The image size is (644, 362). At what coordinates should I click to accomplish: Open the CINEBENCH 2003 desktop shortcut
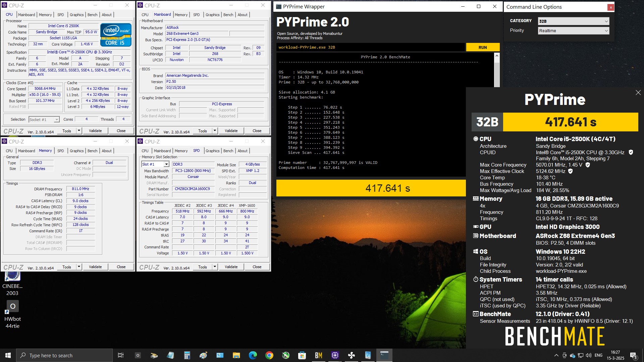click(12, 284)
